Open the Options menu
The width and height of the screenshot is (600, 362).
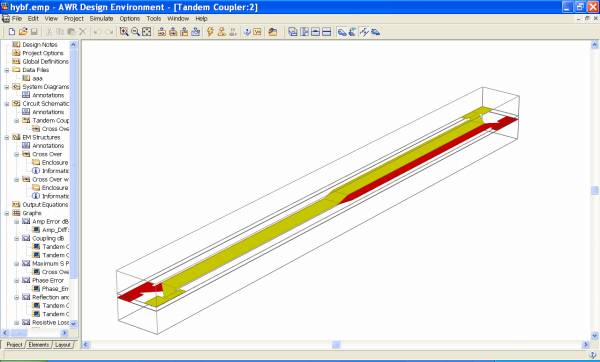130,18
